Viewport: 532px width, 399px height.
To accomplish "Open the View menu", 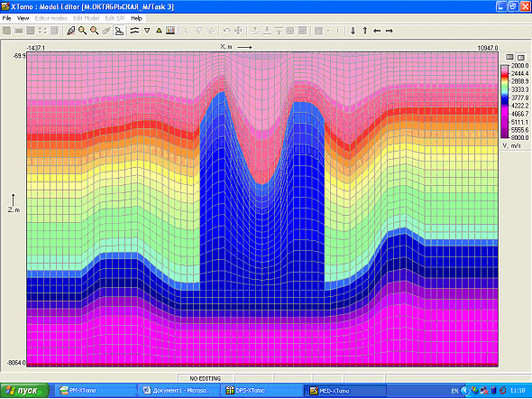I will 23,18.
